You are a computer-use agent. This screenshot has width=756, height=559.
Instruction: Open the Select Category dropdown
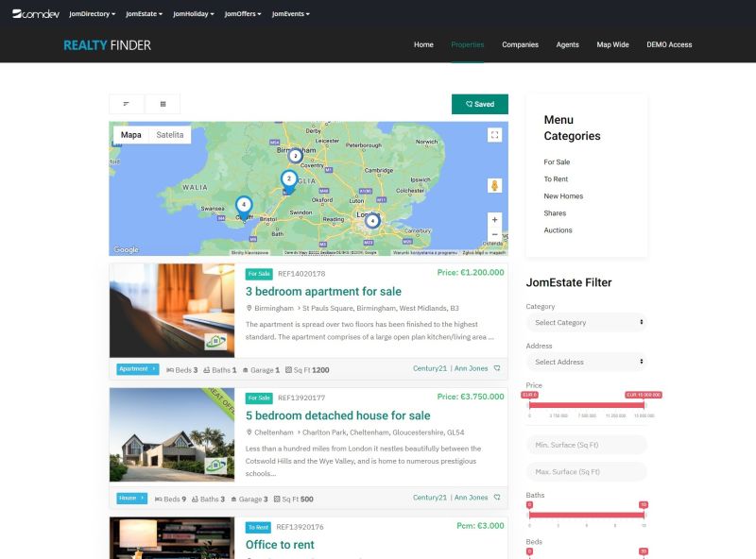tap(585, 322)
